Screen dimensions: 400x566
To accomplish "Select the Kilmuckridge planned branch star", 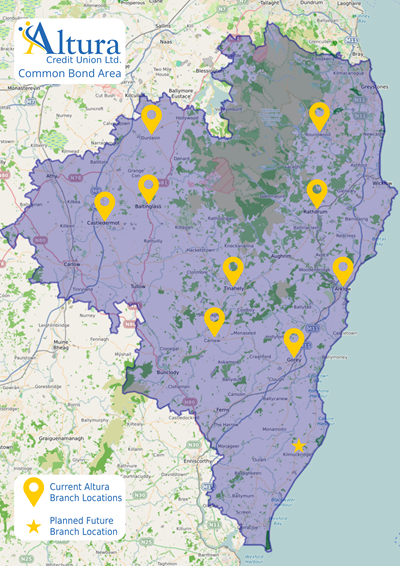I will pos(299,446).
